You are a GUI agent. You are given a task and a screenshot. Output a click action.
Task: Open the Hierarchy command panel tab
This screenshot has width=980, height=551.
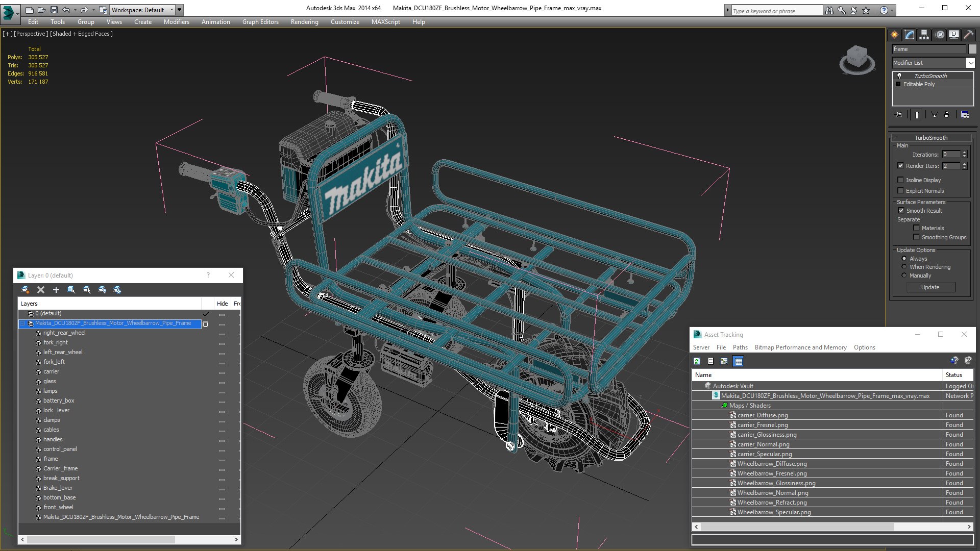[924, 35]
